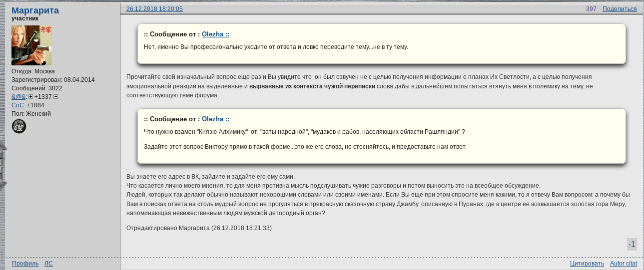Click the text Сообщений: 3022
The image size is (644, 270).
[x=37, y=88]
